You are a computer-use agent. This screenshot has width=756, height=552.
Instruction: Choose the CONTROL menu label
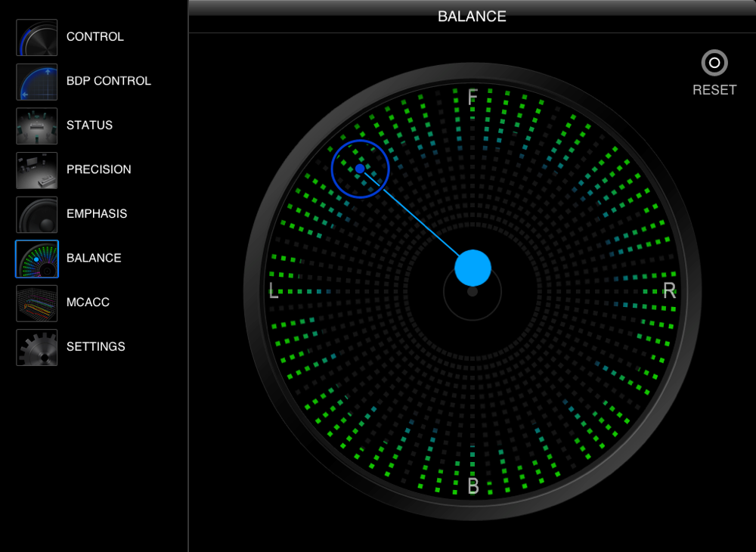(x=95, y=36)
